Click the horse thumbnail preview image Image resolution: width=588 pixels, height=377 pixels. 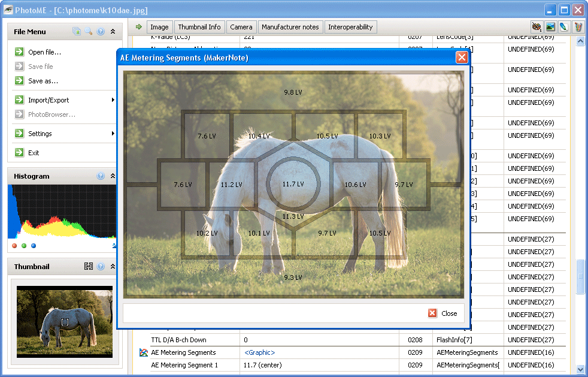click(65, 322)
